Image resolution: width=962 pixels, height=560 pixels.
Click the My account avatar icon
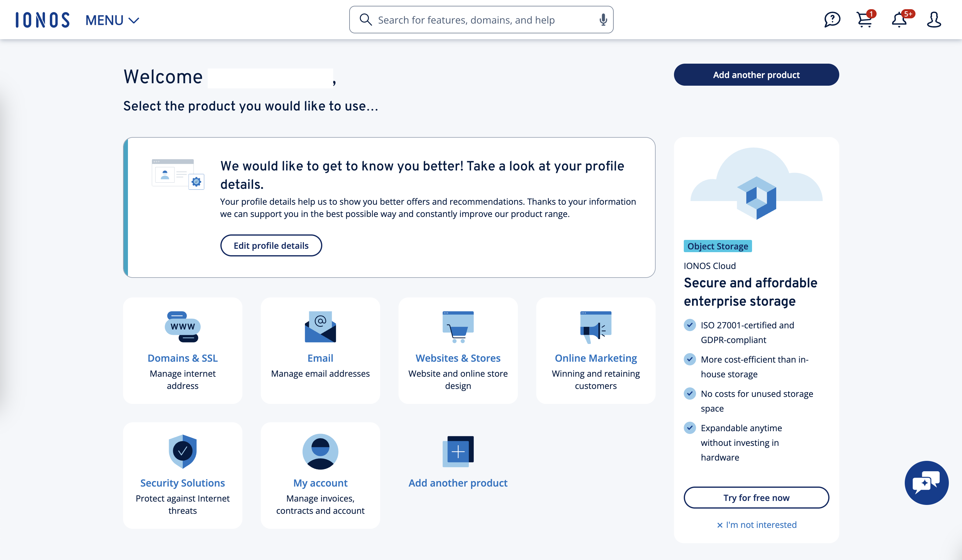[320, 451]
